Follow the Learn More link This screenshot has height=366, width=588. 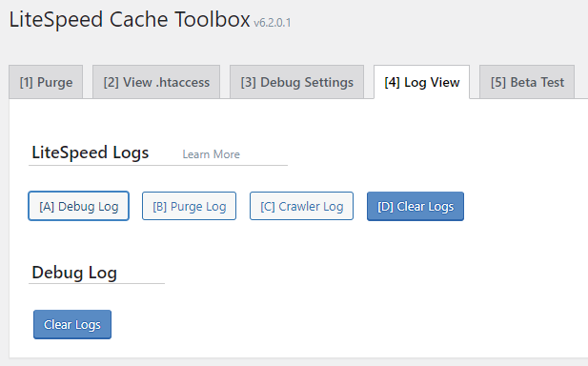point(212,154)
